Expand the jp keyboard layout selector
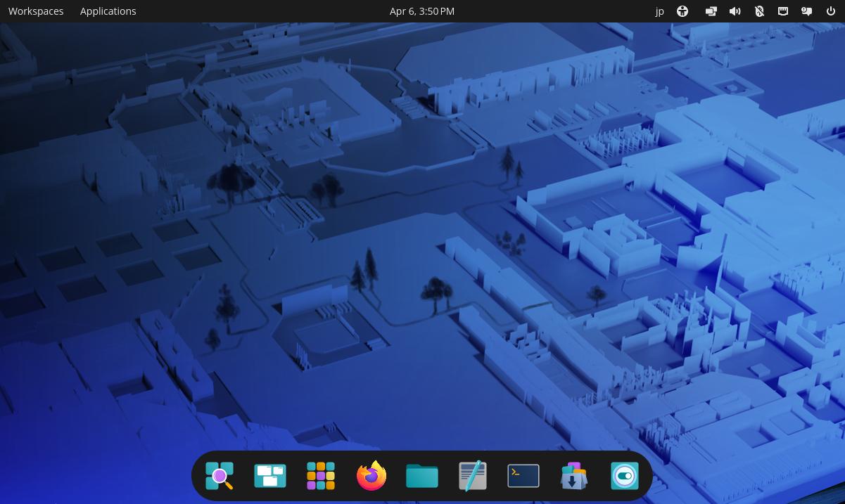The width and height of the screenshot is (845, 504). pos(659,11)
